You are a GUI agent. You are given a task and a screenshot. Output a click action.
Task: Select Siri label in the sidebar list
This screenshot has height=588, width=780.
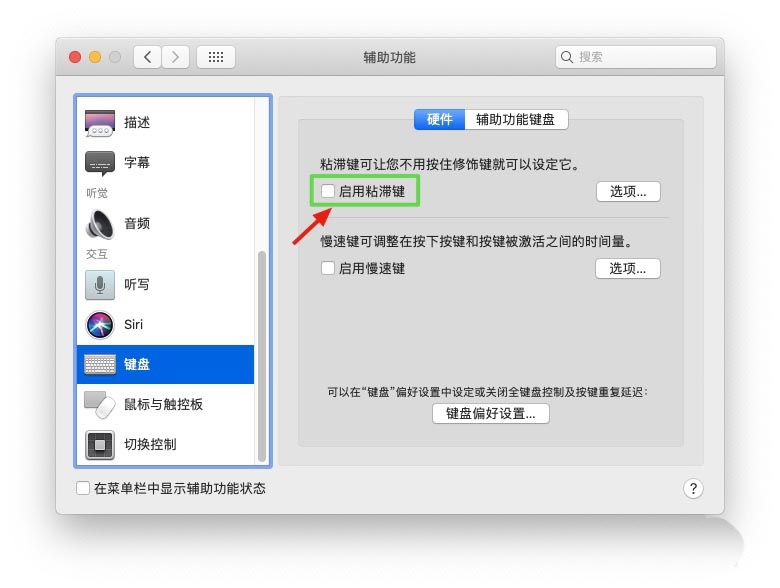tap(133, 325)
